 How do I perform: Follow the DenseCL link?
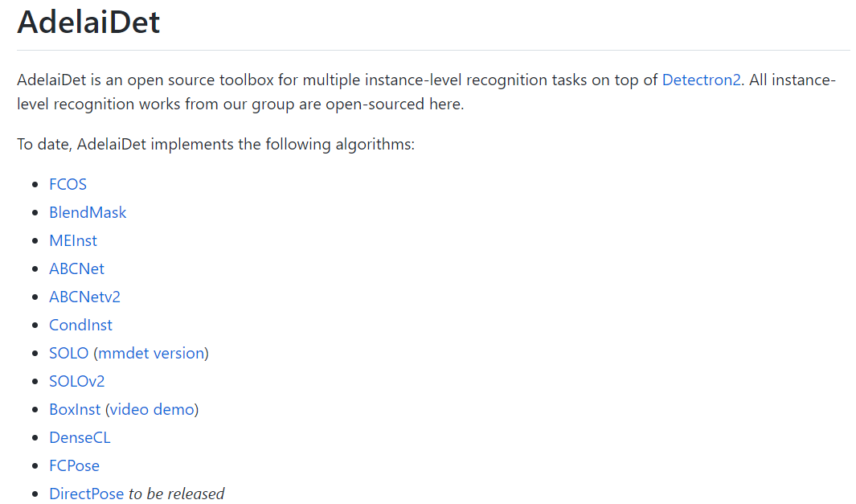[80, 438]
